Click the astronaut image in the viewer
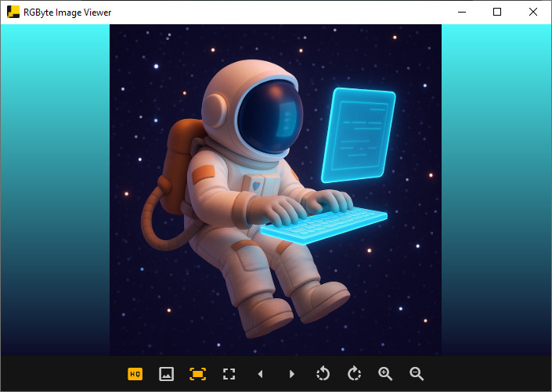The width and height of the screenshot is (552, 392). click(x=276, y=190)
